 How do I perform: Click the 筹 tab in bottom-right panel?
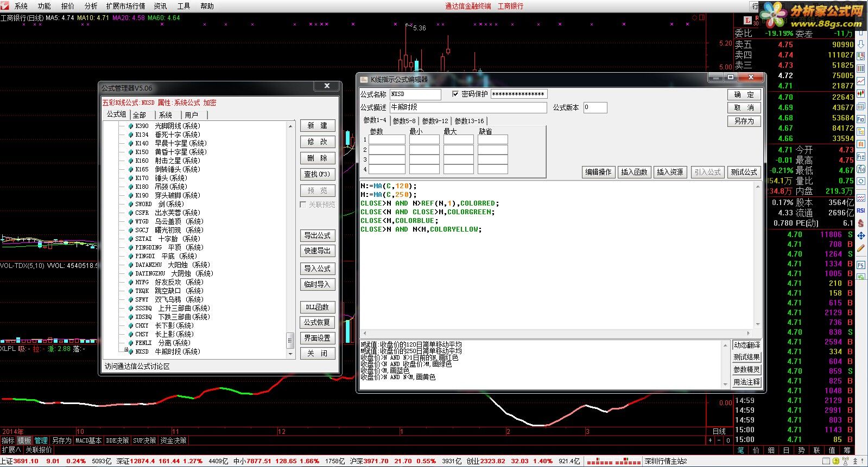pos(846,450)
